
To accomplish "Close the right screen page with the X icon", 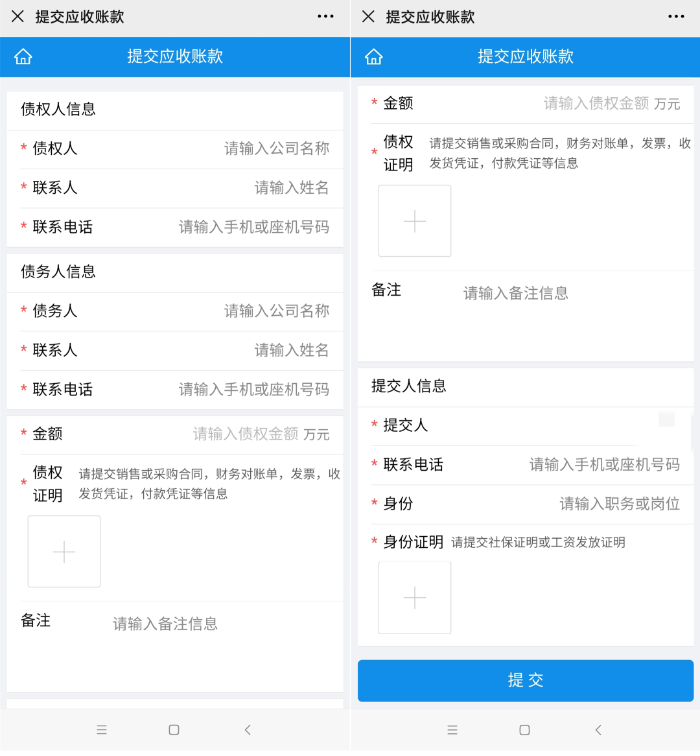I will (368, 17).
